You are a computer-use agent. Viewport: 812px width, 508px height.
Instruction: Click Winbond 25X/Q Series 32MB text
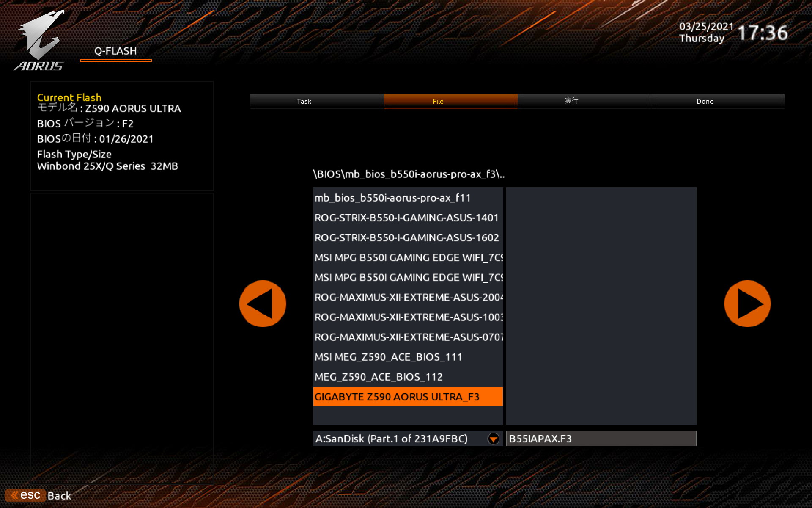(x=107, y=166)
